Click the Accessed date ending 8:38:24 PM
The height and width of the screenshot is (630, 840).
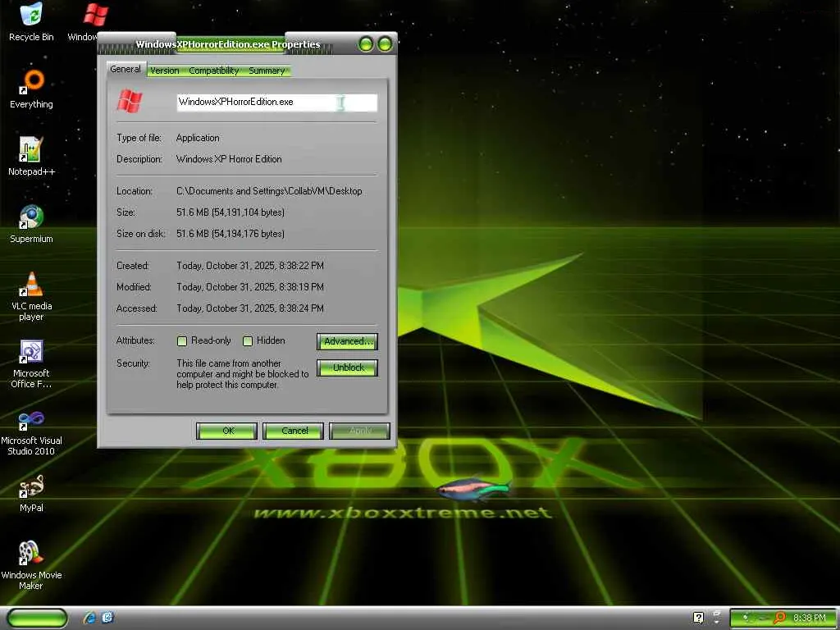(x=250, y=308)
